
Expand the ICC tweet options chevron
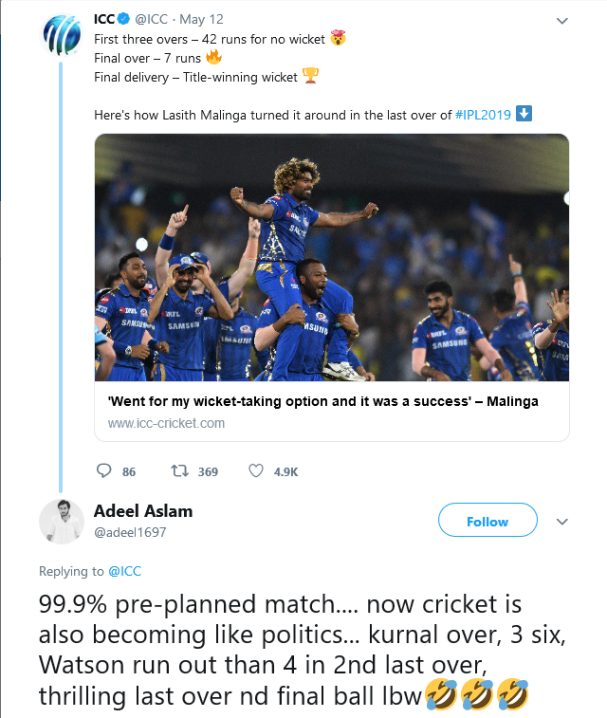(562, 21)
